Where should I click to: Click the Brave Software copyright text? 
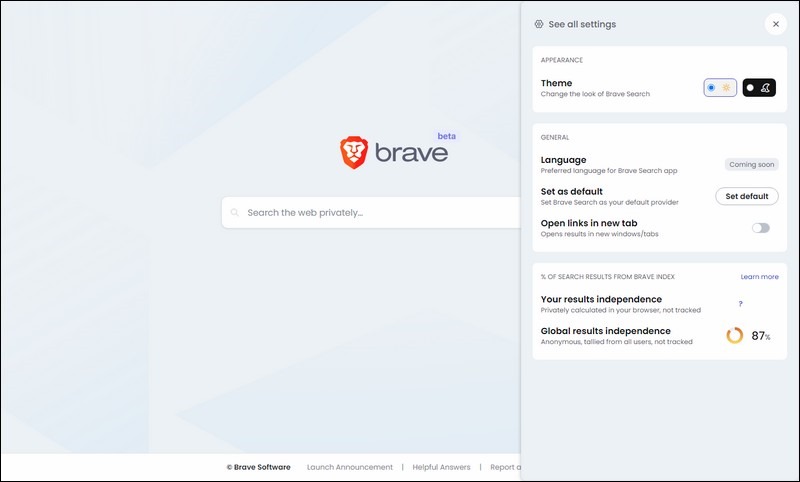259,467
